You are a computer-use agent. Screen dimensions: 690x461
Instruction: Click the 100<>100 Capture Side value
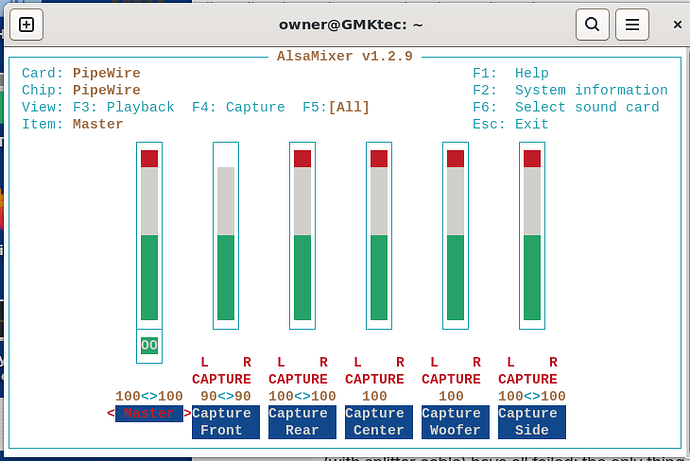coord(532,396)
